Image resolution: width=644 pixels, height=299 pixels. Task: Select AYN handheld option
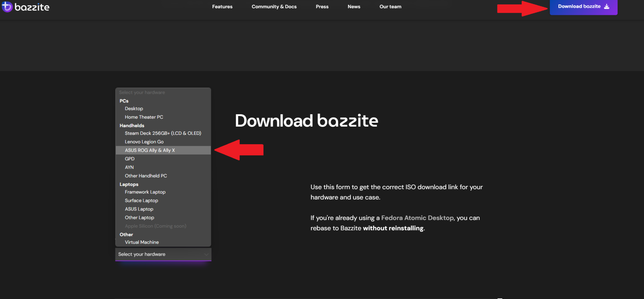129,167
